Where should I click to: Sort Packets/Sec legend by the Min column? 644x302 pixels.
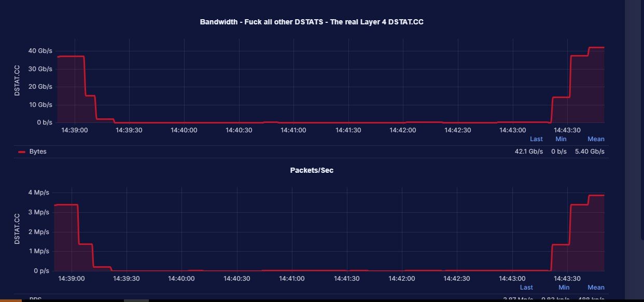[x=564, y=287]
